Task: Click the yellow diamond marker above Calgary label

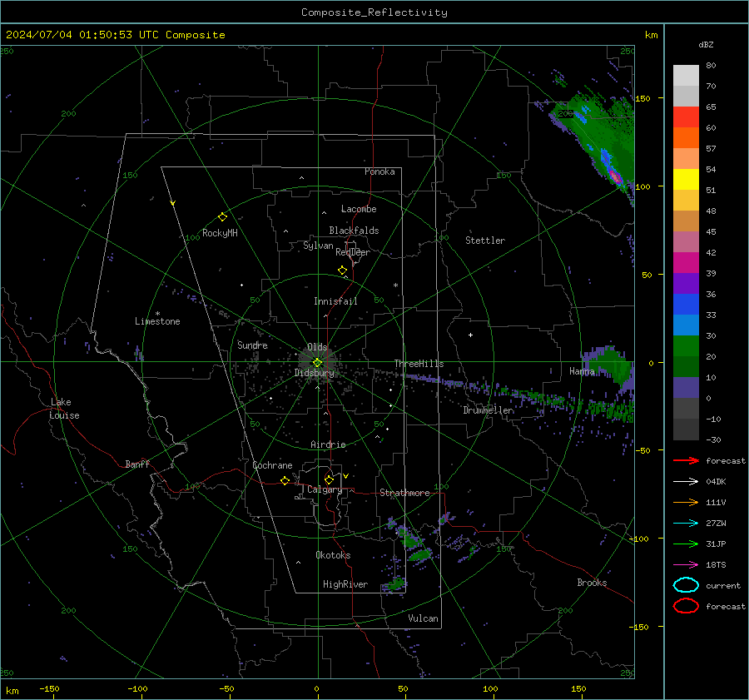Action: 329,479
